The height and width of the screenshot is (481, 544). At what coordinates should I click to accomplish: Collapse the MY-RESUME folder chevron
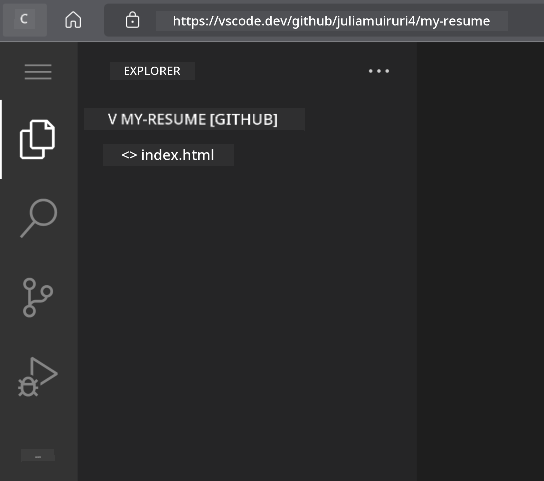coord(112,119)
